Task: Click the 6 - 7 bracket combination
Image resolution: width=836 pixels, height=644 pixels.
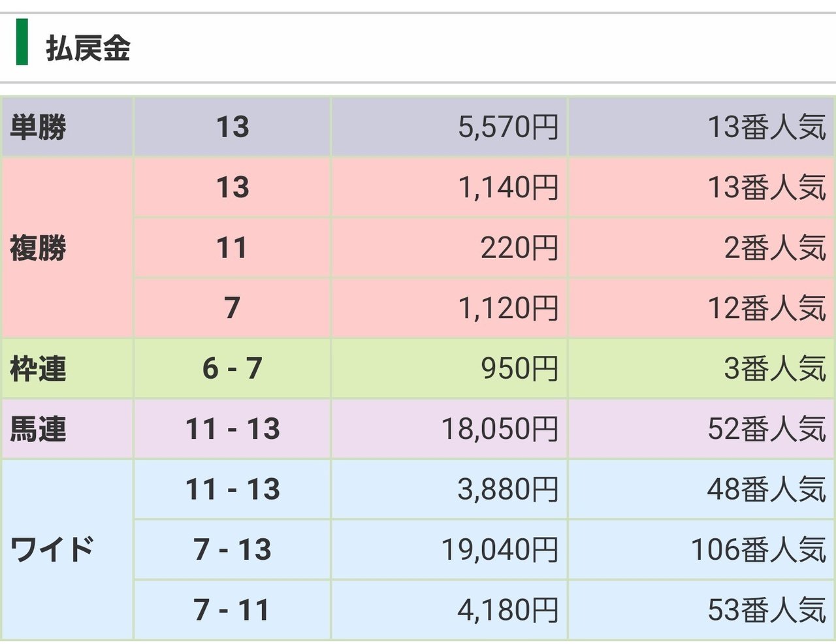Action: (233, 369)
